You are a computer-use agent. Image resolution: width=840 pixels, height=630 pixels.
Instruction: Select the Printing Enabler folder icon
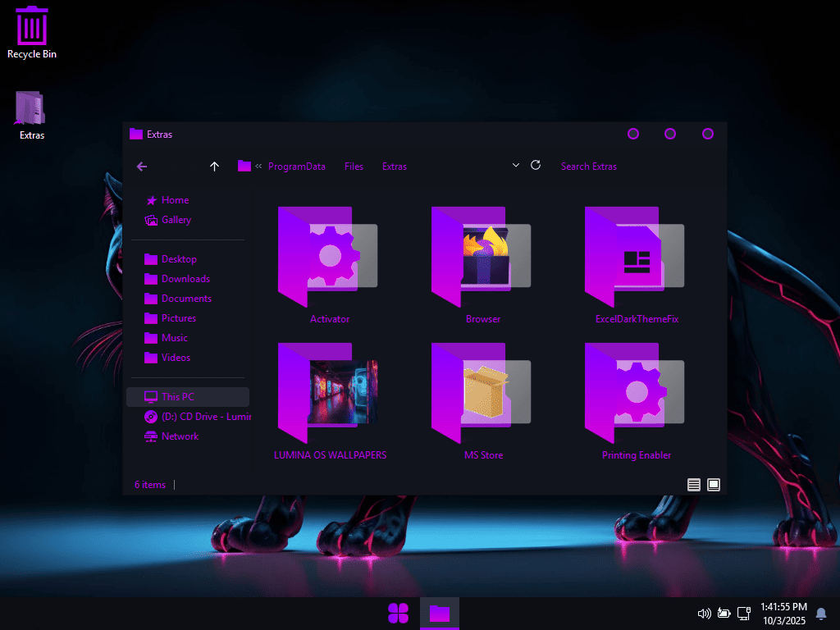coord(635,393)
